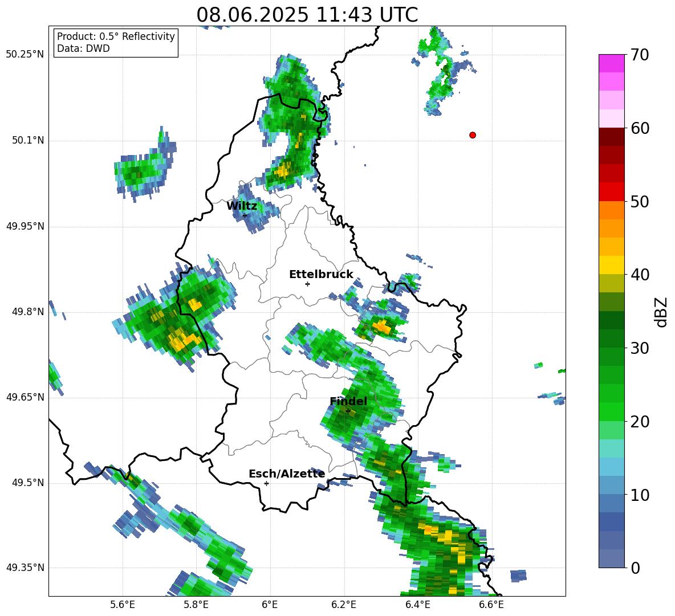
Task: Click the red dot marker on map
Action: (472, 135)
